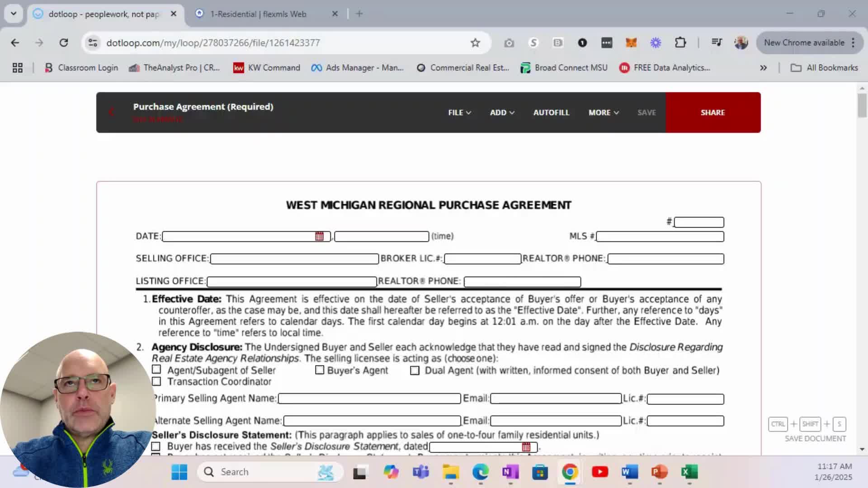Screen dimensions: 868x488
Task: Check the Buyer's Agent box
Action: click(x=320, y=370)
